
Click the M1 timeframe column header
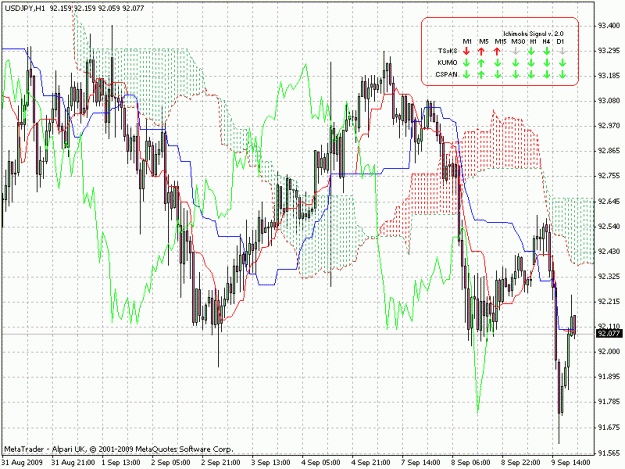pyautogui.click(x=467, y=41)
